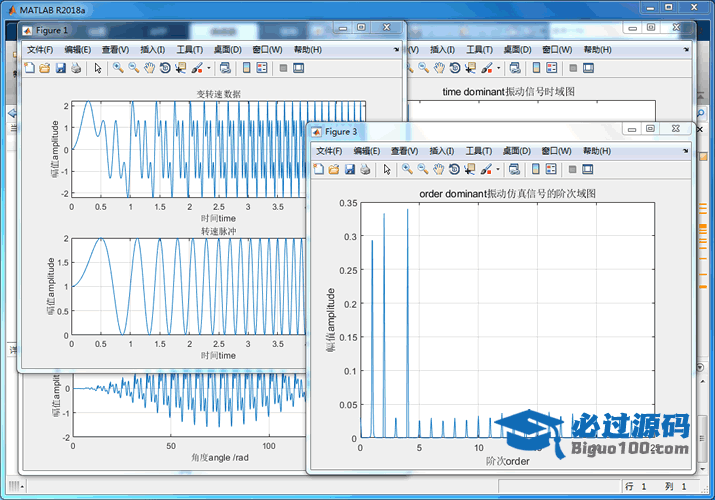Insert legend via Figure 1 toolbar
Viewport: 715px width, 500px height.
pyautogui.click(x=262, y=68)
